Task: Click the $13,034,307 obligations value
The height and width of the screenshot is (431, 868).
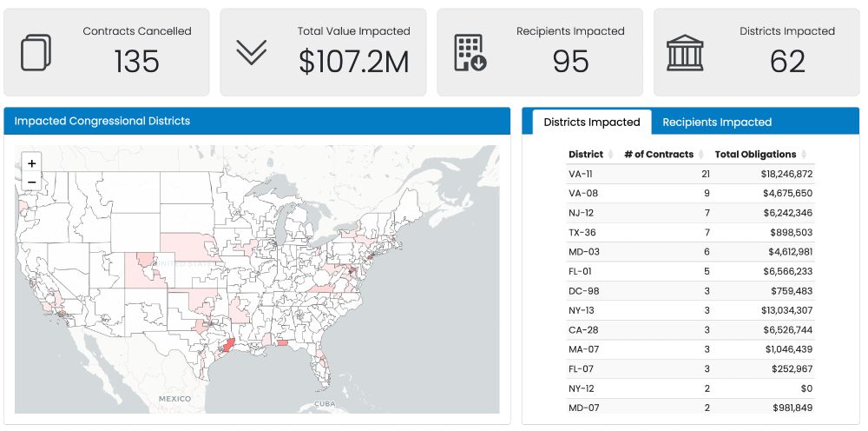Action: click(786, 310)
